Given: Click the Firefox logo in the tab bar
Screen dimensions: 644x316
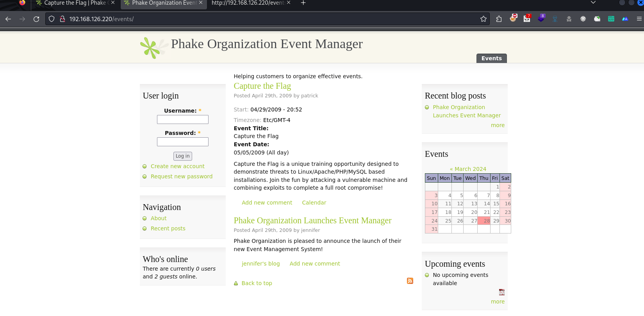Looking at the screenshot, I should click(x=22, y=3).
